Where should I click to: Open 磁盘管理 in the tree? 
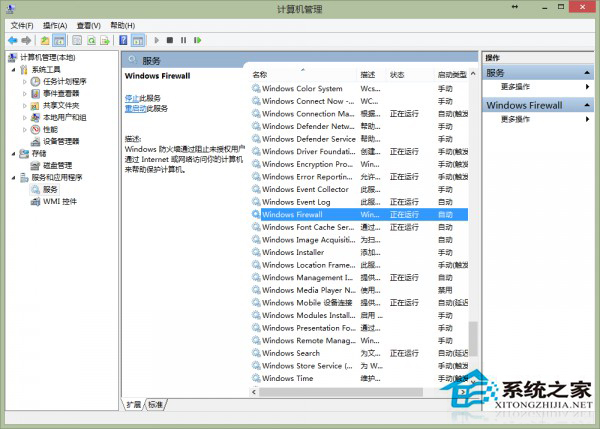point(57,165)
